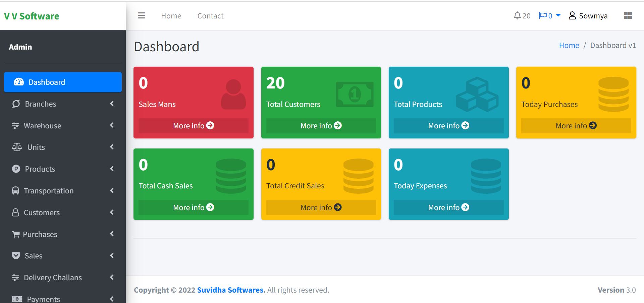Open the Home tab in top navbar

pos(171,16)
